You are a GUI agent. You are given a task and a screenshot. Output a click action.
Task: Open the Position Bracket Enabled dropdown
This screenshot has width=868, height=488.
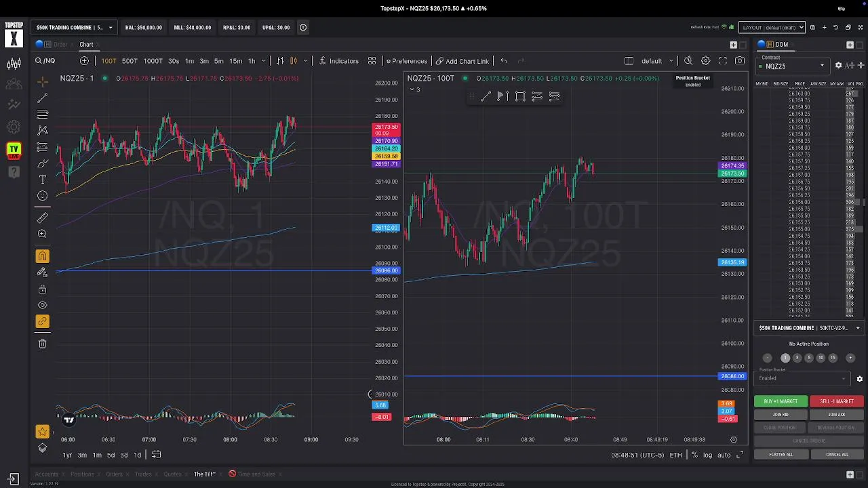(803, 378)
